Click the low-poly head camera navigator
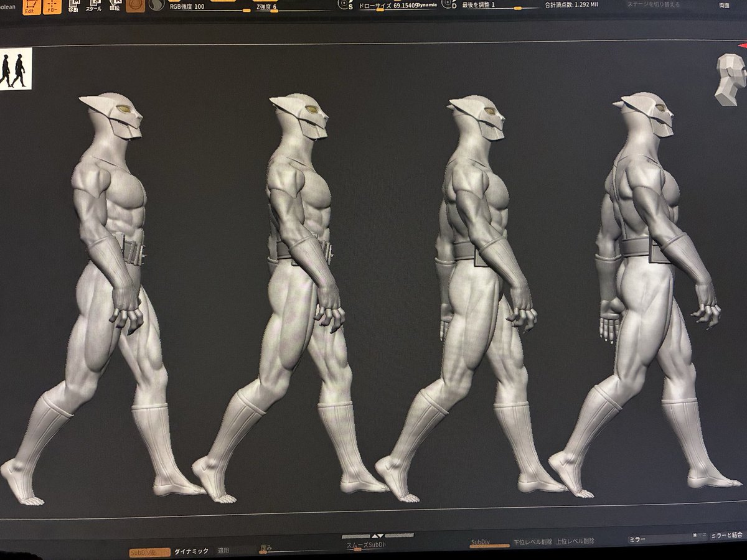Viewport: 747px width, 560px height. [730, 79]
